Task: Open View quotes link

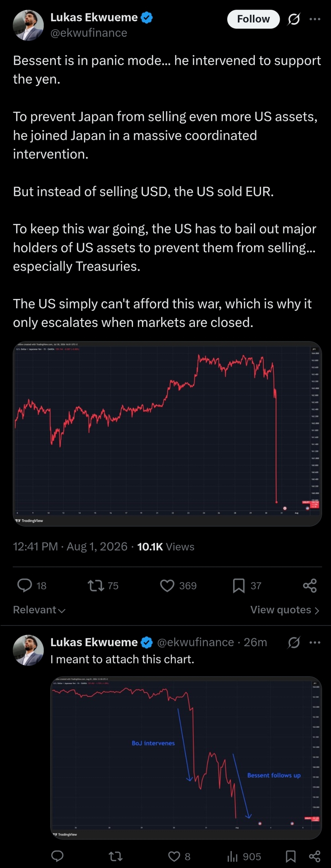Action: (x=285, y=610)
